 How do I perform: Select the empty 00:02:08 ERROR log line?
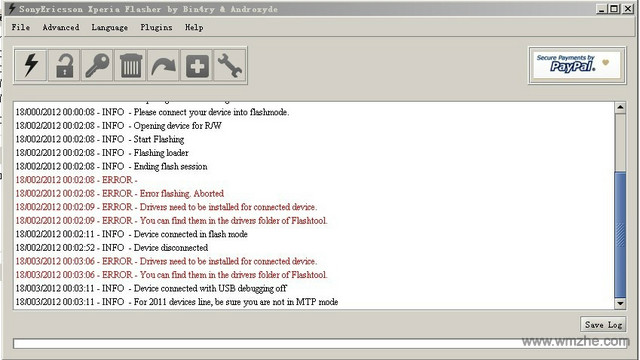coord(76,180)
